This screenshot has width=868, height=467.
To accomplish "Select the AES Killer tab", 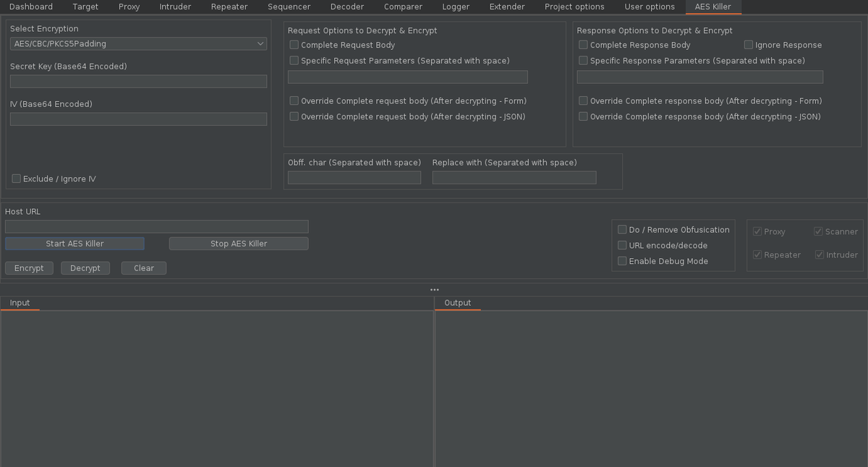I will [x=712, y=7].
